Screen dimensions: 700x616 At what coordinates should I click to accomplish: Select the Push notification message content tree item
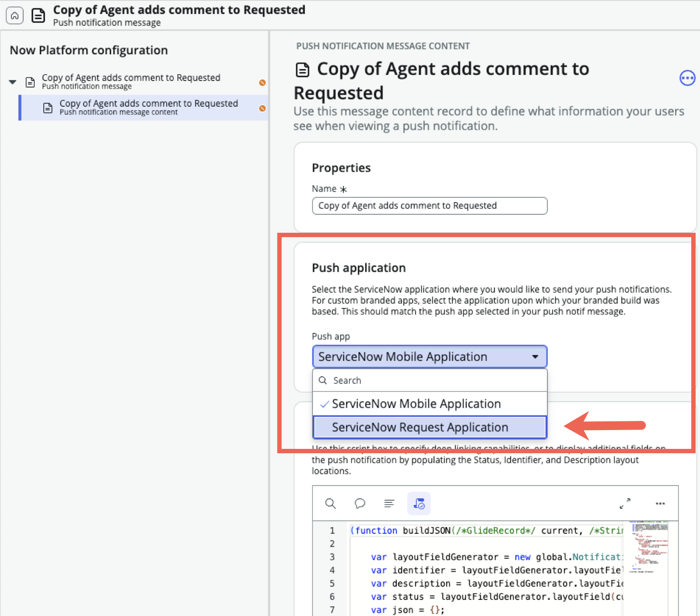click(143, 108)
